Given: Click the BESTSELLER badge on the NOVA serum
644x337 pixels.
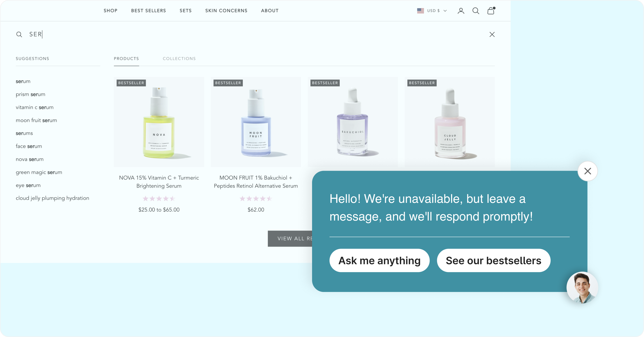Looking at the screenshot, I should point(131,83).
